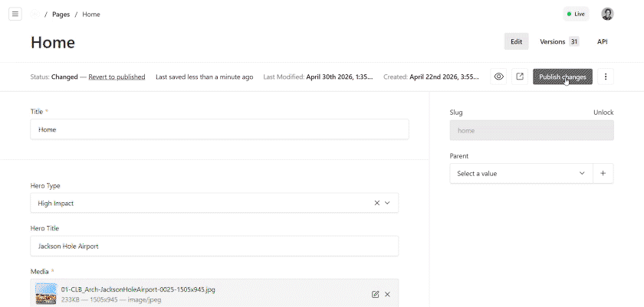Click Revert to published link
Image resolution: width=644 pixels, height=307 pixels.
pos(117,77)
